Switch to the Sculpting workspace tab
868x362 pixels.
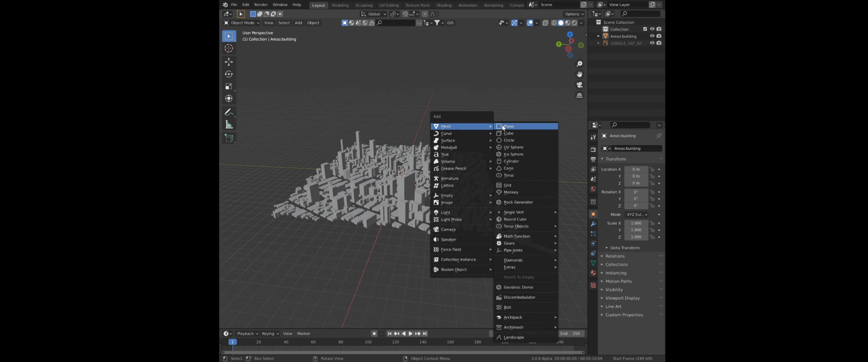click(x=364, y=5)
